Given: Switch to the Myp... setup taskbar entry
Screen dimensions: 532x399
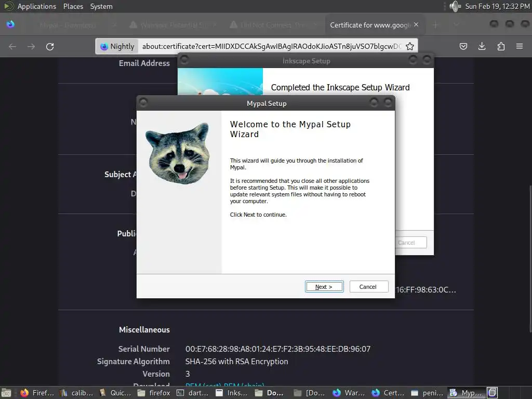Looking at the screenshot, I should [x=466, y=393].
